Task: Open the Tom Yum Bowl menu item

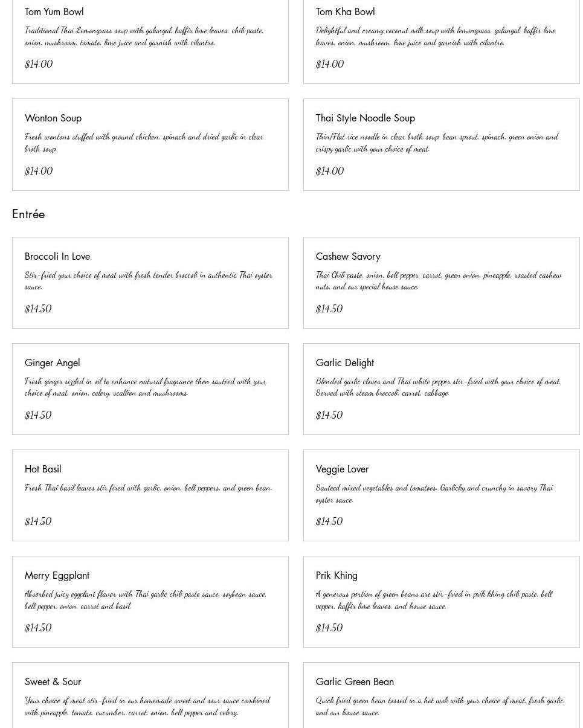Action: coord(54,11)
